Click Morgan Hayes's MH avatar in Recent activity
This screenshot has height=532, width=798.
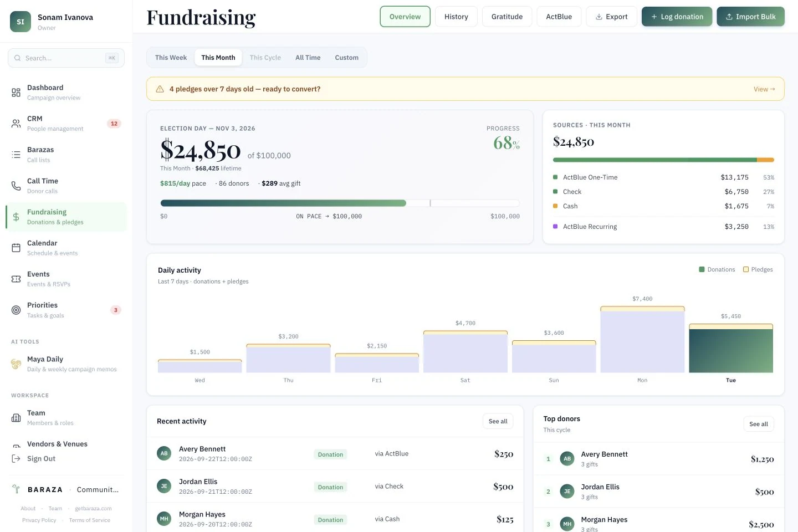pyautogui.click(x=164, y=519)
